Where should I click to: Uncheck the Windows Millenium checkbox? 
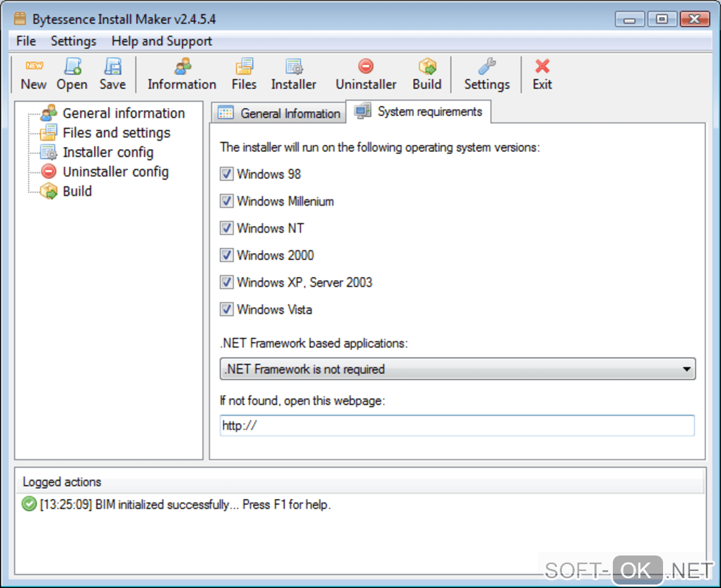pos(227,201)
